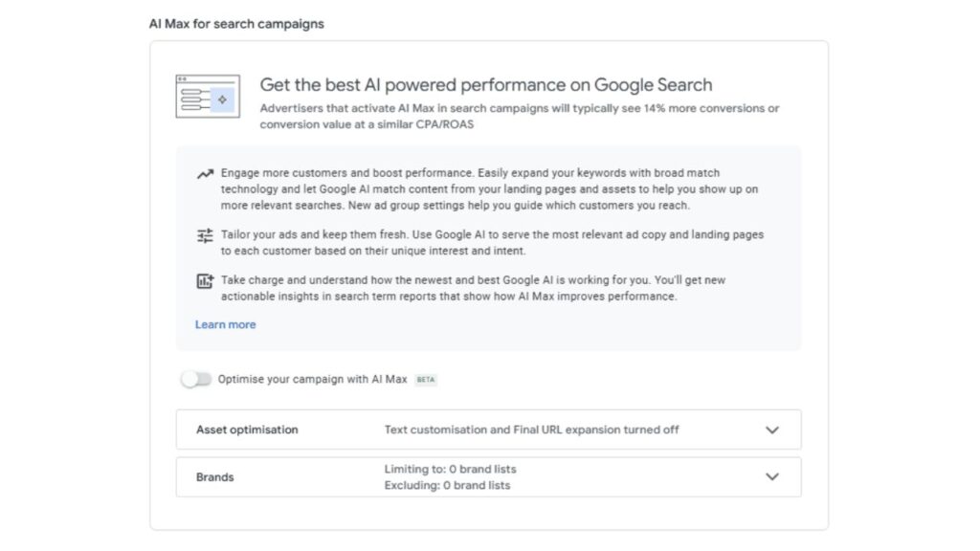Enable the Optimise your campaign with AI Max toggle
Image resolution: width=980 pixels, height=551 pixels.
click(x=197, y=380)
